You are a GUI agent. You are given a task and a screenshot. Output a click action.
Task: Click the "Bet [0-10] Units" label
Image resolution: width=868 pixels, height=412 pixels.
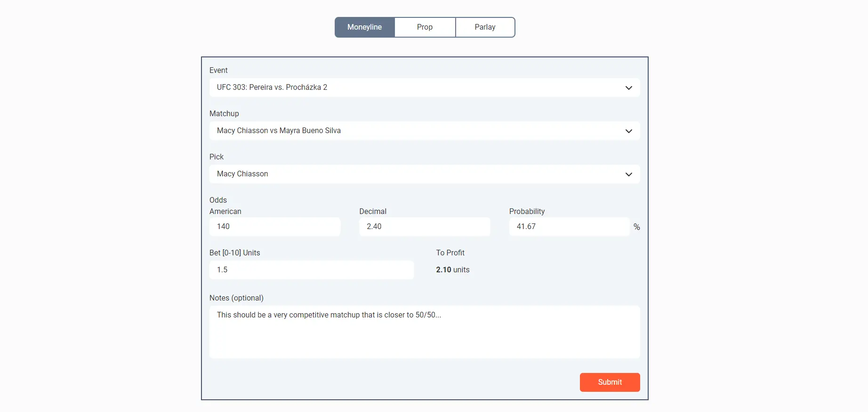(234, 253)
